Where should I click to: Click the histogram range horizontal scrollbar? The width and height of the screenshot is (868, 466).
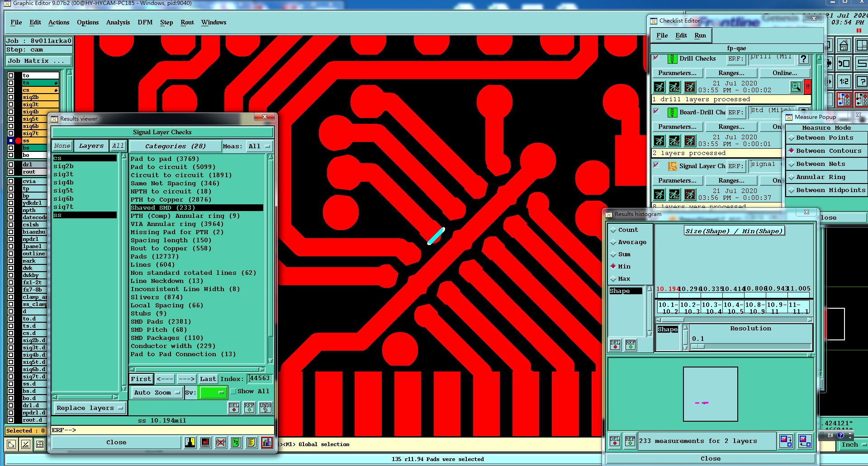pyautogui.click(x=733, y=320)
